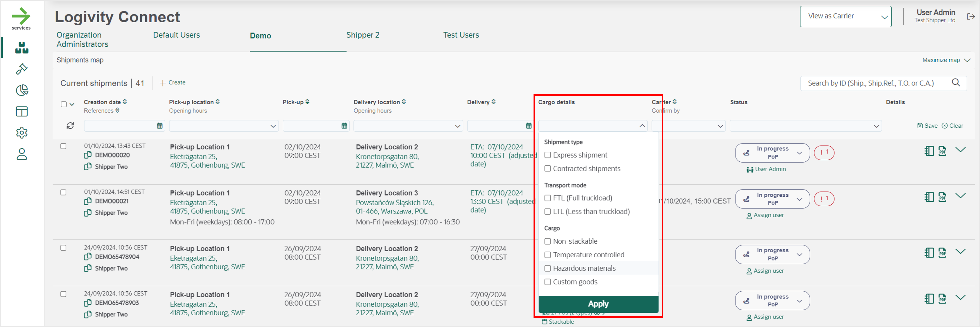Check Custom goods option
Screen dimensions: 980x327
tap(547, 282)
